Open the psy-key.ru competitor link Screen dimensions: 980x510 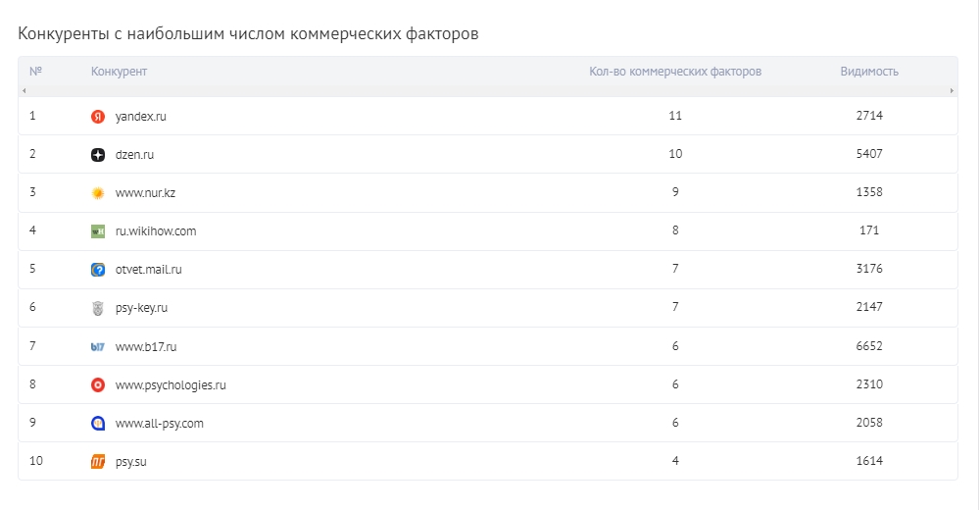(141, 308)
